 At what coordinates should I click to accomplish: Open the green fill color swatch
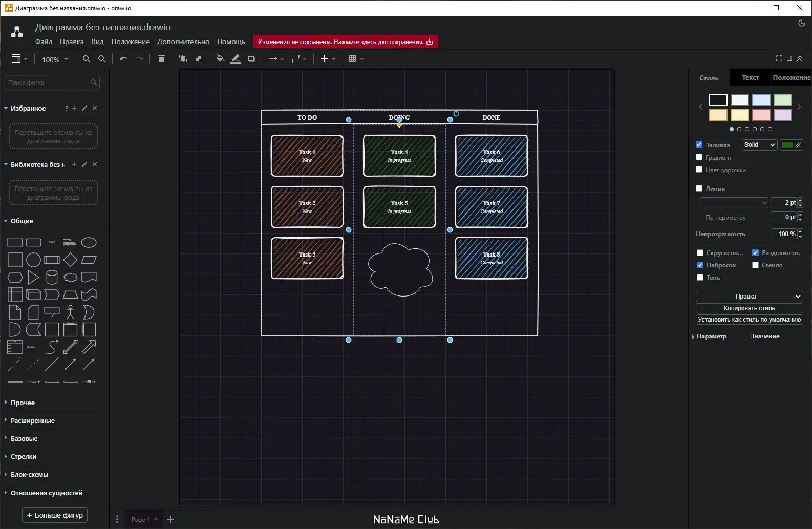[787, 145]
